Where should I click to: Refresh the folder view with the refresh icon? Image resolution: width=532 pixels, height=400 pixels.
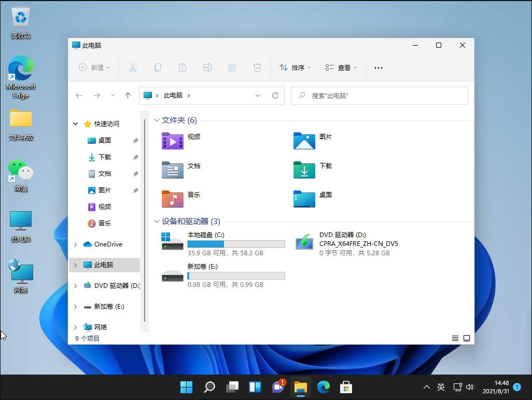coord(275,95)
